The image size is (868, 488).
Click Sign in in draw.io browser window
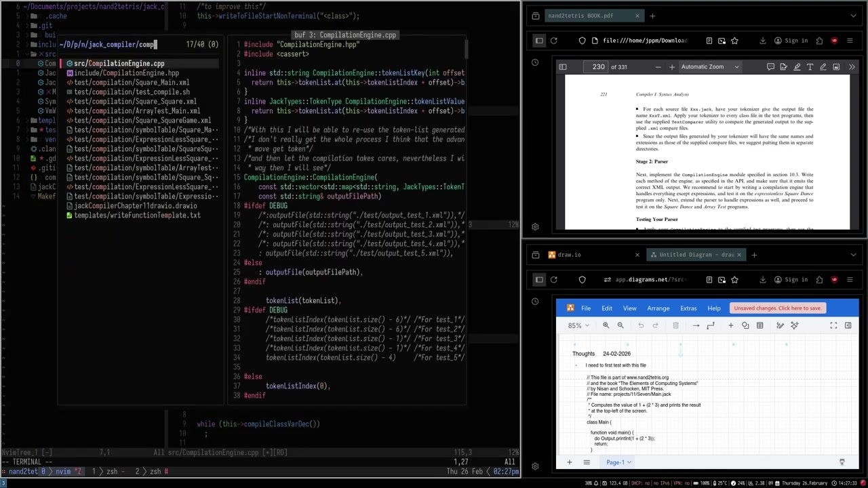click(x=791, y=280)
